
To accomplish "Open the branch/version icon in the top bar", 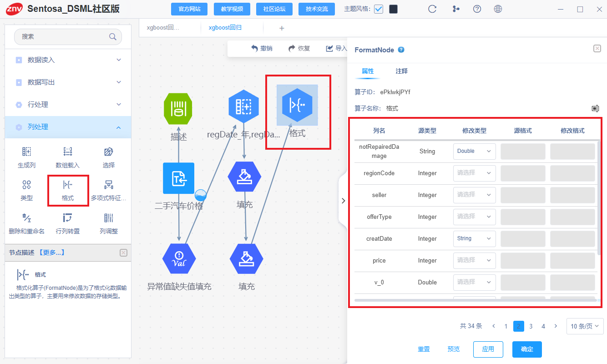I will point(456,9).
